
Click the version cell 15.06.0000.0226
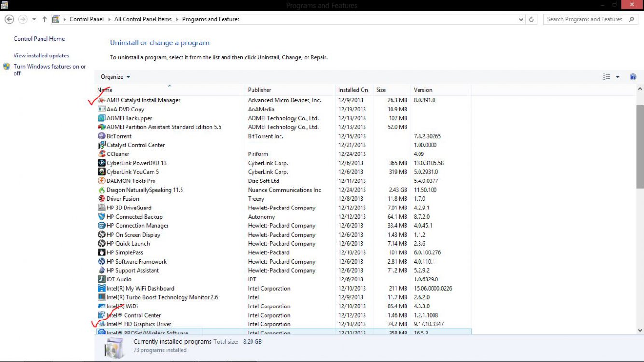433,289
